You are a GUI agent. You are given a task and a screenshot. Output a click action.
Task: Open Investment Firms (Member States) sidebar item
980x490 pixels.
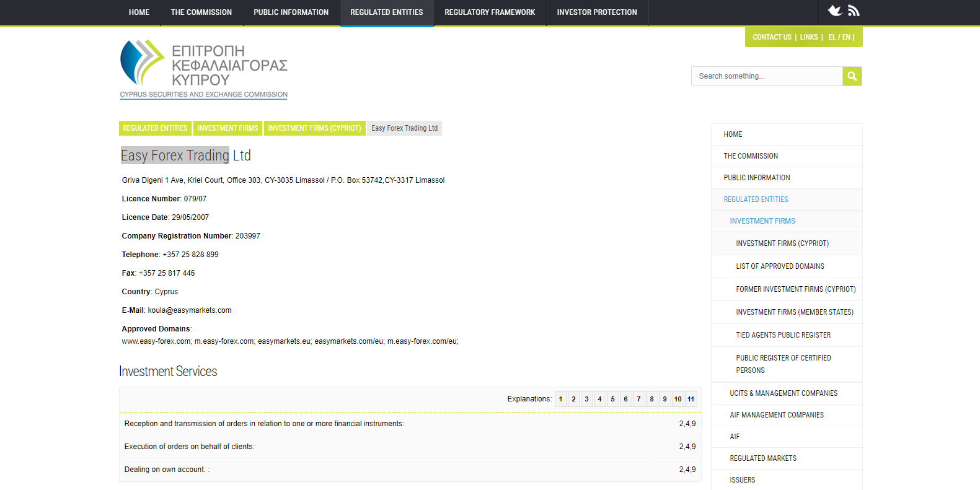[x=787, y=312]
